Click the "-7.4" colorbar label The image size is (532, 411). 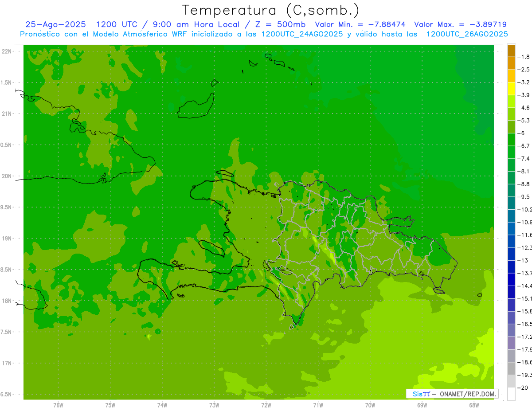click(524, 159)
